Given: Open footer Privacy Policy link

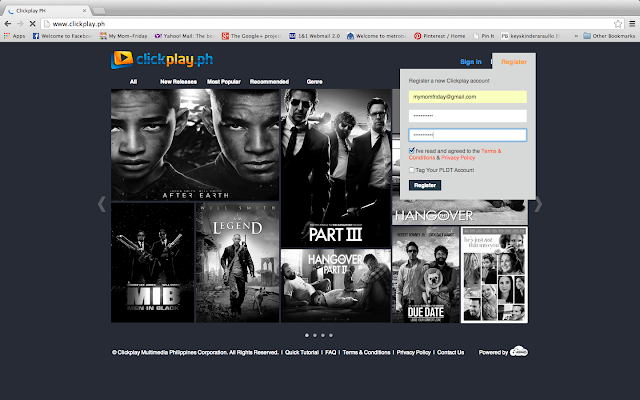Looking at the screenshot, I should 413,352.
